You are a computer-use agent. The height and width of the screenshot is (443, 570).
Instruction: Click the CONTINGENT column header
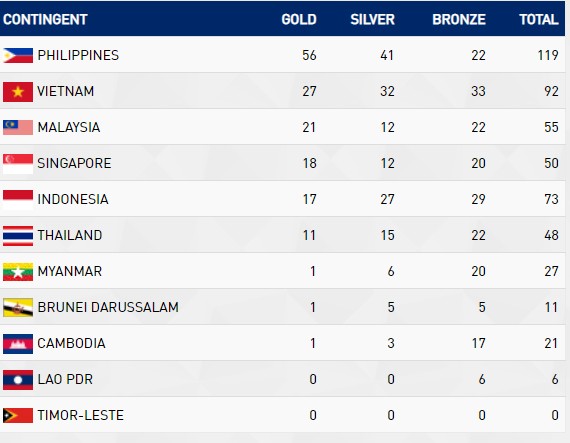point(45,19)
